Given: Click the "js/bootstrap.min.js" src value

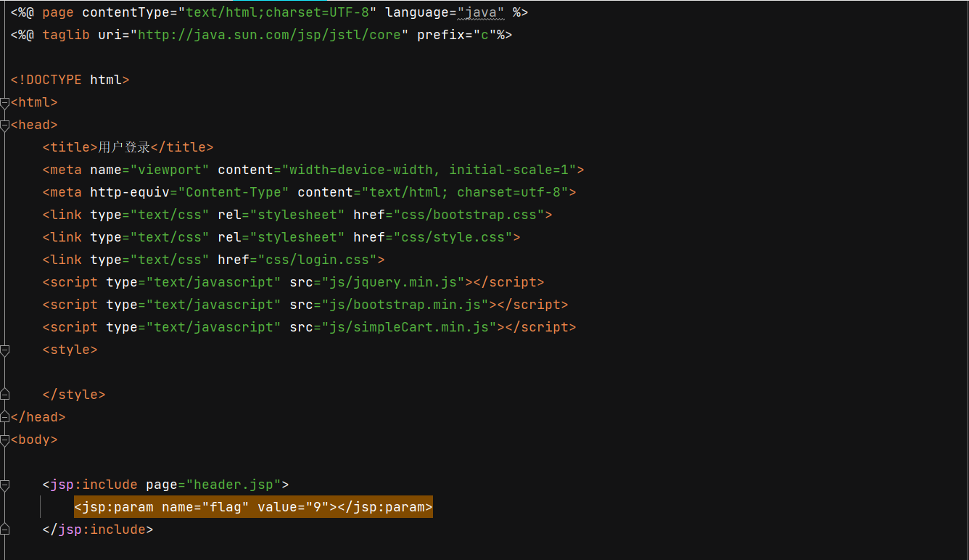Looking at the screenshot, I should [405, 305].
